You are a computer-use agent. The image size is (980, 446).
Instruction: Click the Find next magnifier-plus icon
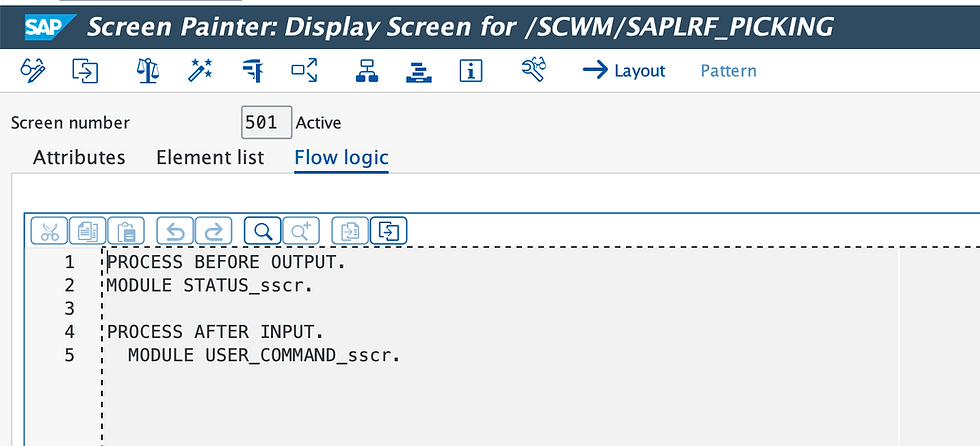tap(301, 231)
